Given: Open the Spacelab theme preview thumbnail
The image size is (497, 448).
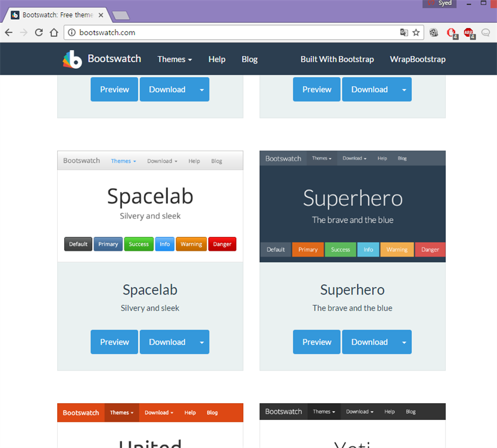Looking at the screenshot, I should click(x=150, y=206).
